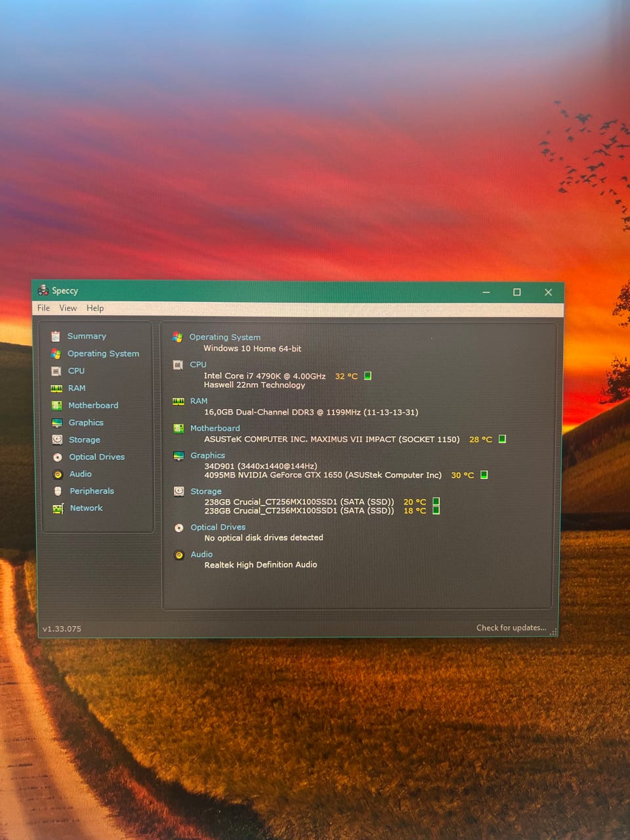
Task: Click the Graphics monitor icon in sidebar
Action: coord(57,423)
